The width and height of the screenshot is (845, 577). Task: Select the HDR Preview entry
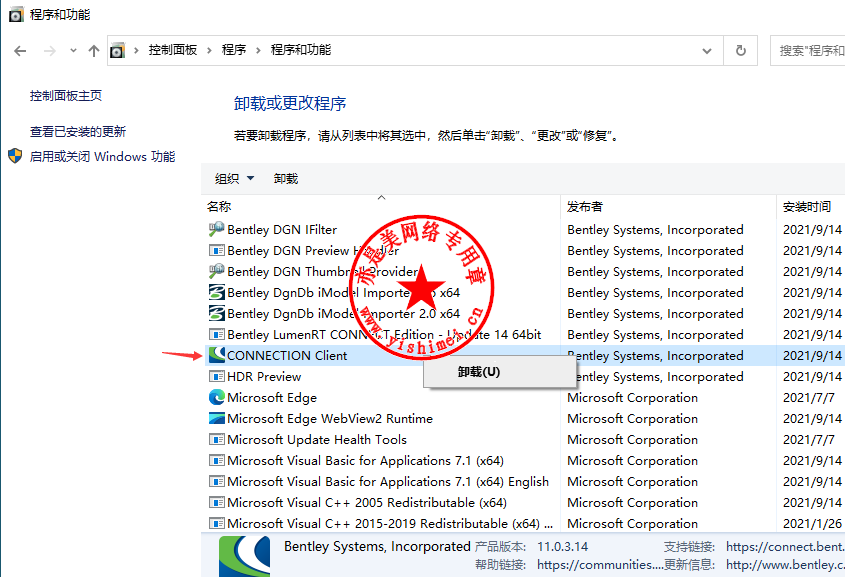tap(264, 377)
